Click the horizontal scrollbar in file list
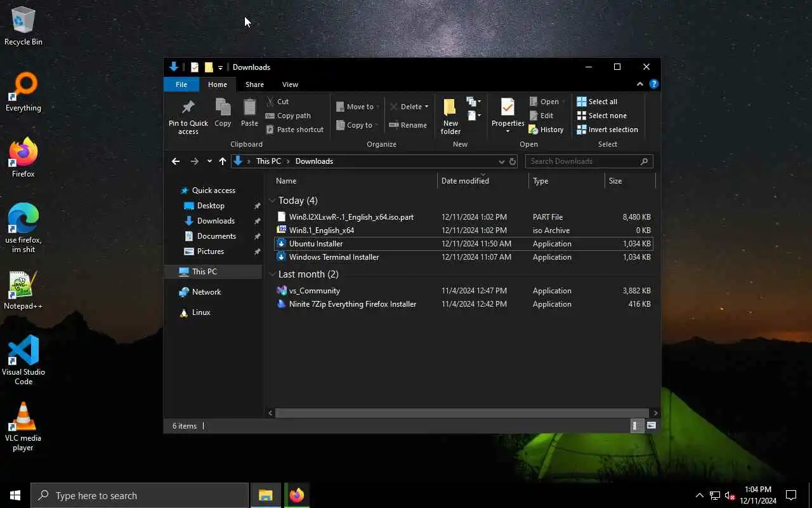Viewport: 812px width, 508px height. pyautogui.click(x=462, y=413)
